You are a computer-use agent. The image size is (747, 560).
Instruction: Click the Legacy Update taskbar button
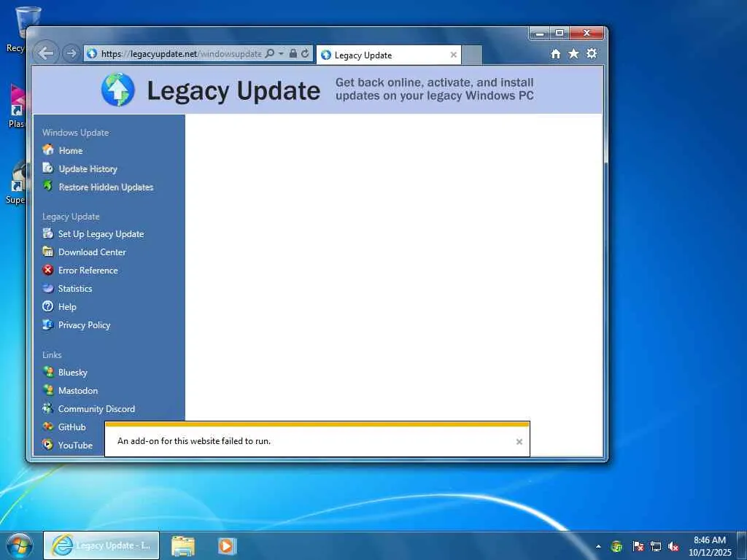pos(101,545)
